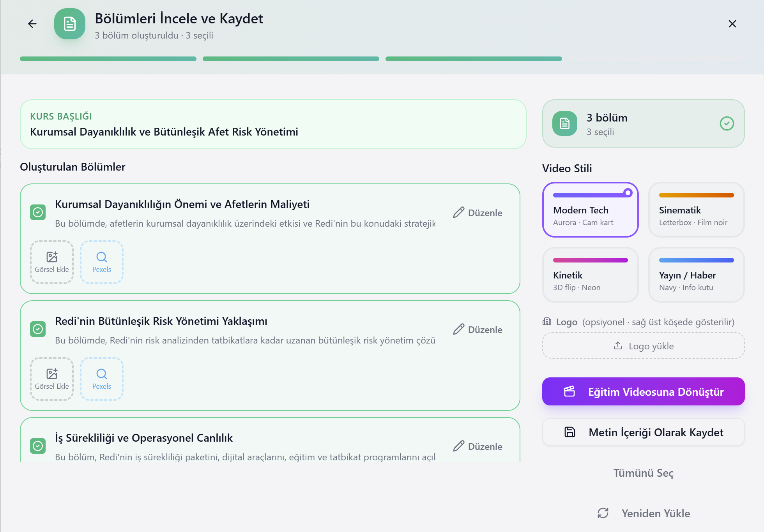This screenshot has height=532, width=764.
Task: Click Düzenle for İş Sürekliliği section
Action: (478, 446)
